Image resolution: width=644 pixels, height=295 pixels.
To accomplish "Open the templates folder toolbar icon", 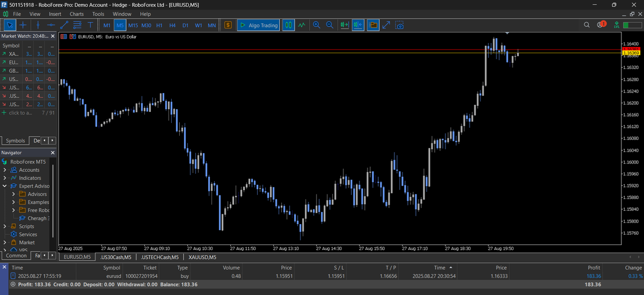I will point(373,25).
